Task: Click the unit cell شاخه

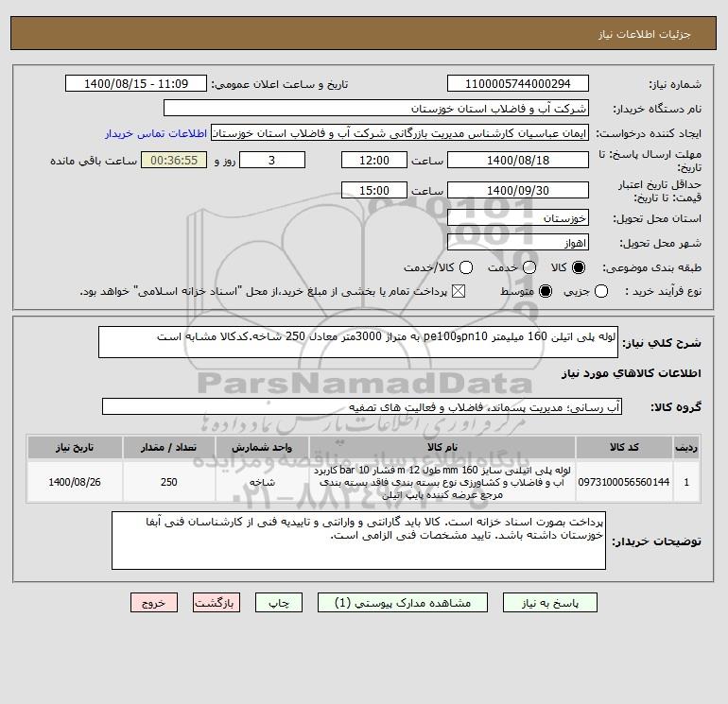Action: (x=262, y=482)
